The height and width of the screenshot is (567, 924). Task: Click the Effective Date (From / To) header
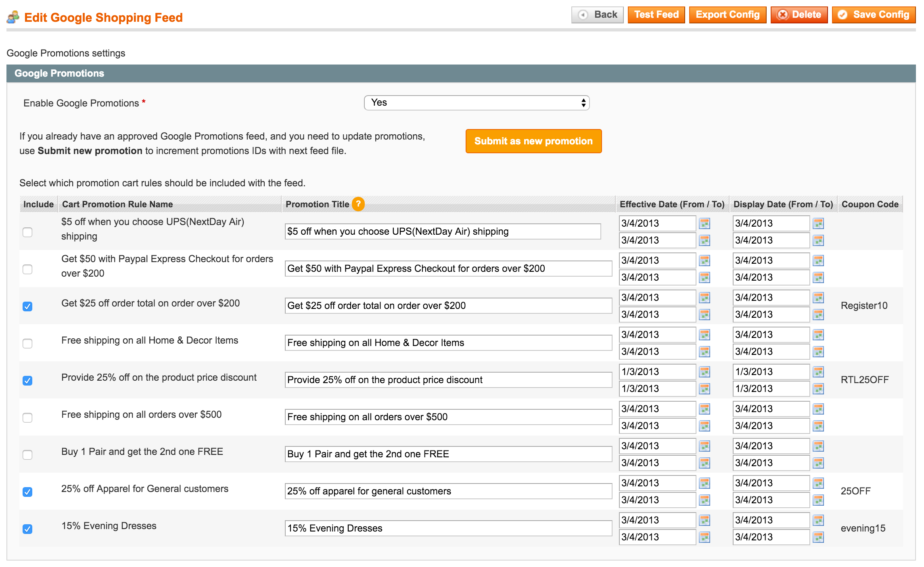pyautogui.click(x=672, y=204)
